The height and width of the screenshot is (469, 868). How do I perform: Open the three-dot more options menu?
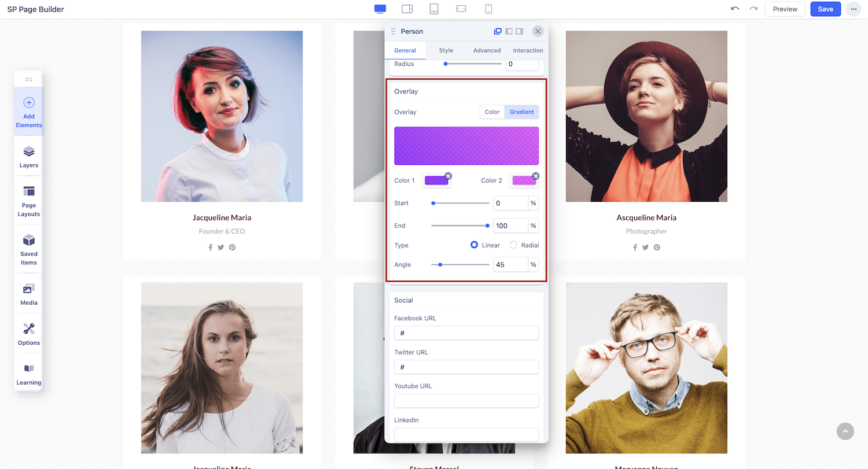853,9
